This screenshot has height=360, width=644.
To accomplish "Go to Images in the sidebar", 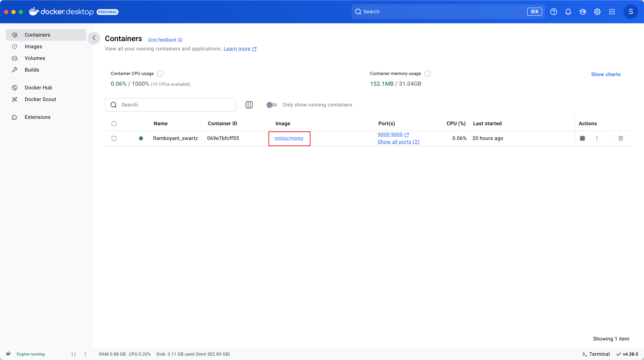I will pyautogui.click(x=46, y=46).
